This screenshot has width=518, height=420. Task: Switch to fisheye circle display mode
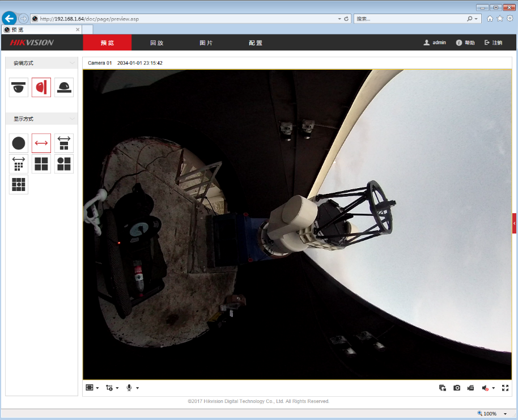(x=19, y=143)
